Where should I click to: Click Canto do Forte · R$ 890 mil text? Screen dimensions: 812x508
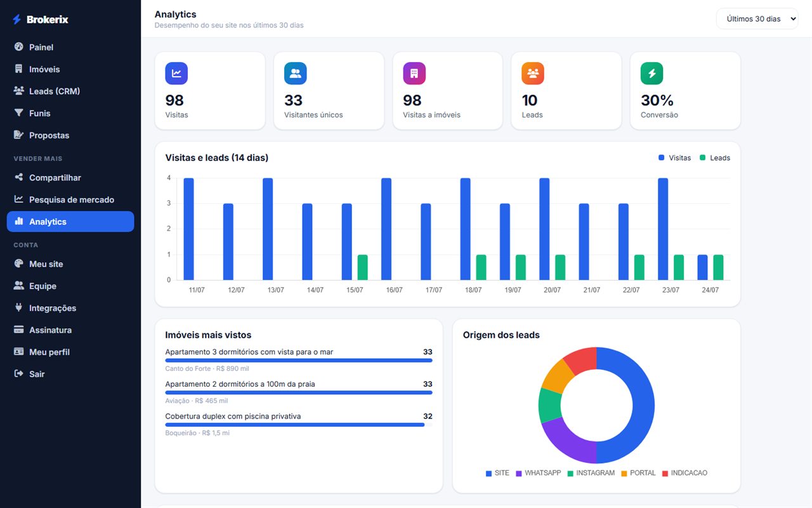pyautogui.click(x=207, y=368)
